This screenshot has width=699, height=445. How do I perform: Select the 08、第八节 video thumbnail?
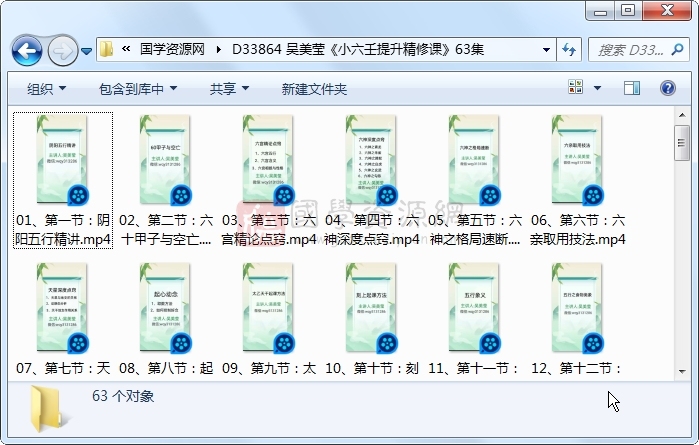point(165,308)
